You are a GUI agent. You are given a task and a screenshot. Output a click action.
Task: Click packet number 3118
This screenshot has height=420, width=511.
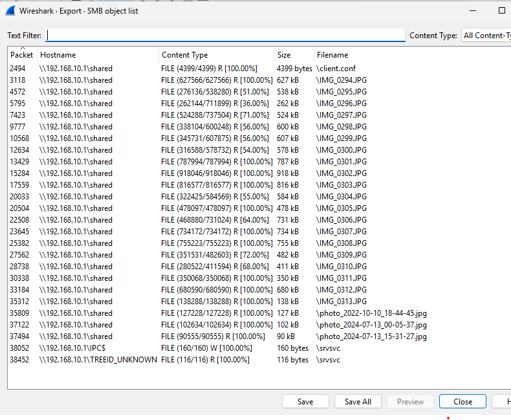[17, 80]
